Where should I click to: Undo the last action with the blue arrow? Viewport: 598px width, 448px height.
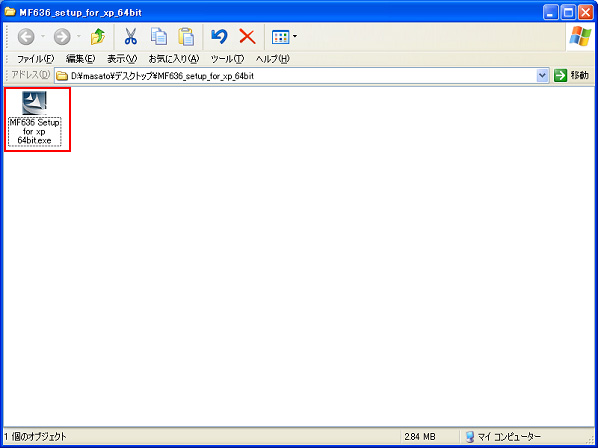(x=219, y=37)
